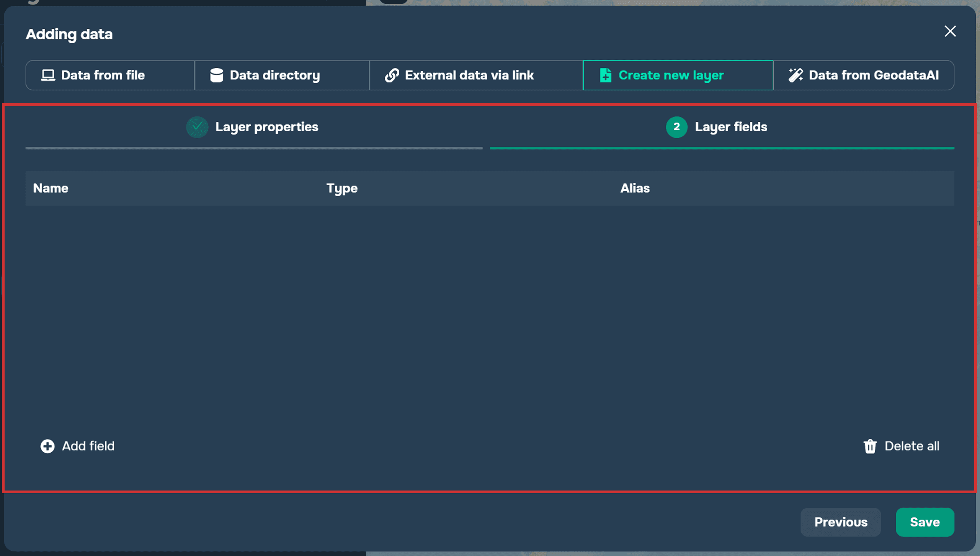980x556 pixels.
Task: Close the Adding data dialog
Action: 950,31
